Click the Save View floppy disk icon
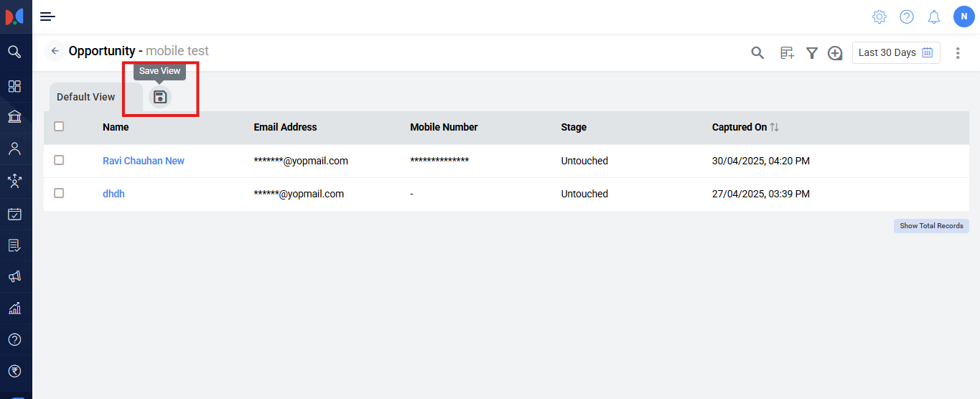980x399 pixels. [160, 97]
